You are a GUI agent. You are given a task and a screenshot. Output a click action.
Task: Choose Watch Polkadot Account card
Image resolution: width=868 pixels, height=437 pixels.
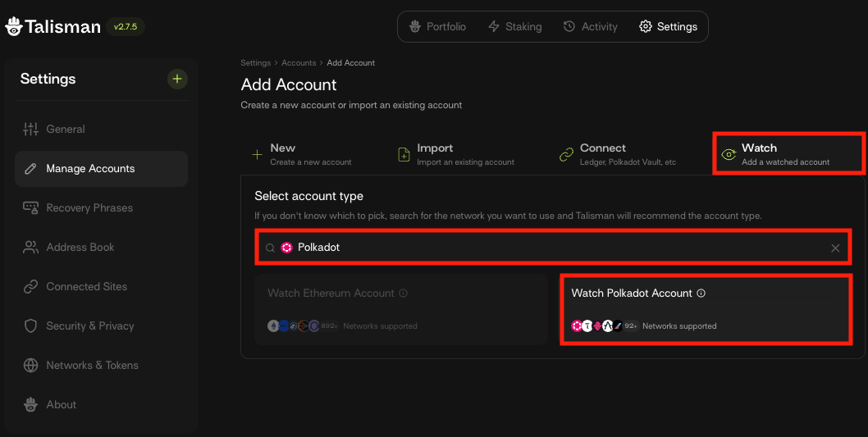pyautogui.click(x=706, y=309)
